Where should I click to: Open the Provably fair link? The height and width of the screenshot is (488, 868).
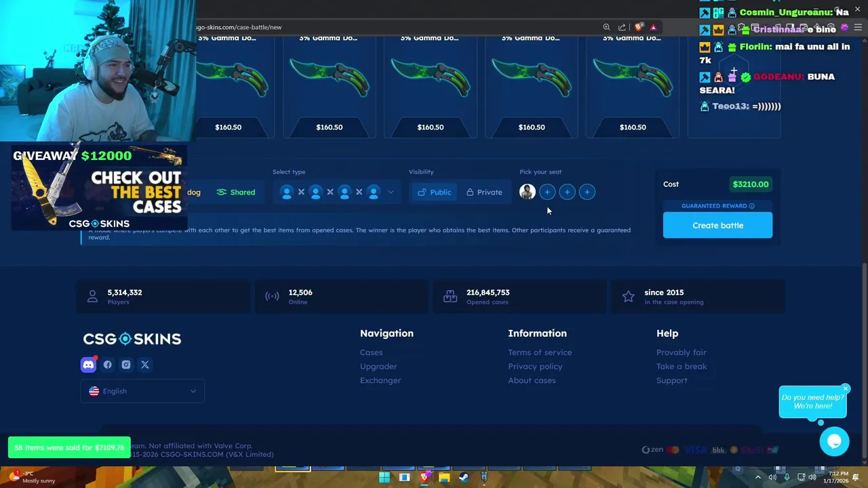(x=681, y=352)
